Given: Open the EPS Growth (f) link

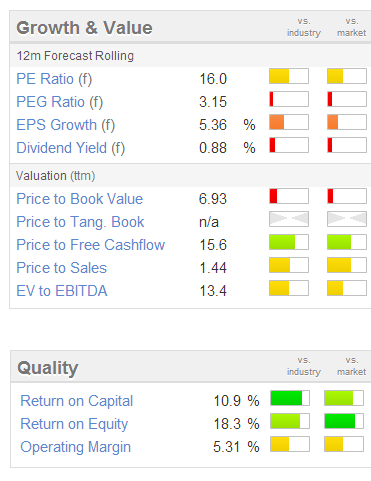Looking at the screenshot, I should [x=66, y=125].
